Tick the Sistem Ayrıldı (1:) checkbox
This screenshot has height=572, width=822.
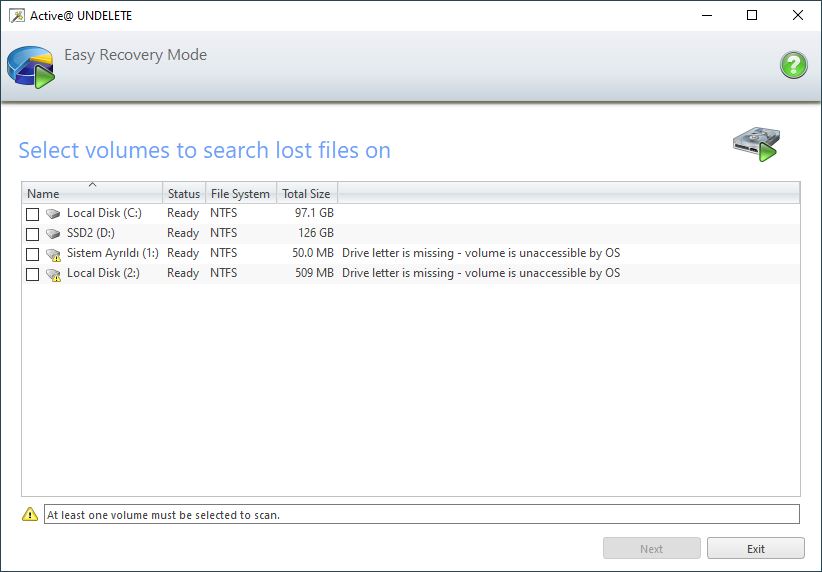point(33,254)
